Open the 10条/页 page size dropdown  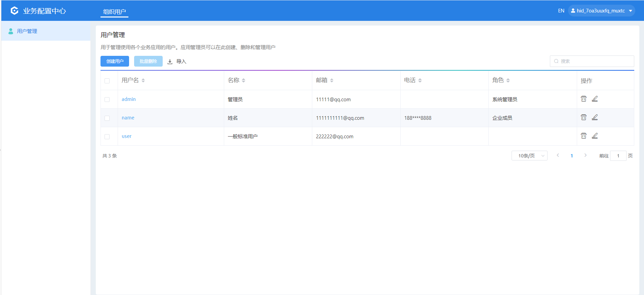(529, 156)
